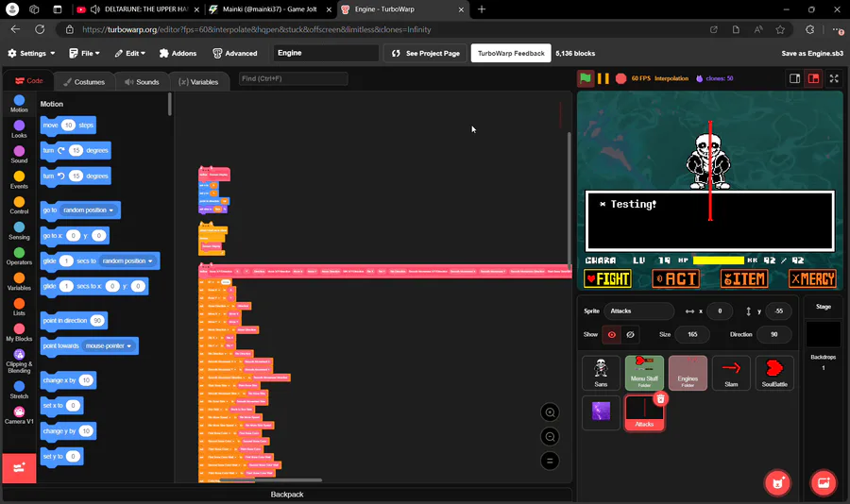Expand the 'glide secs to random position' dropdown
The width and height of the screenshot is (850, 504).
click(x=127, y=260)
